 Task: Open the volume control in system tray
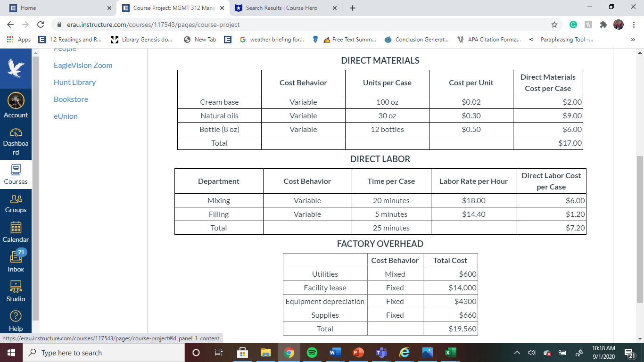coord(532,353)
